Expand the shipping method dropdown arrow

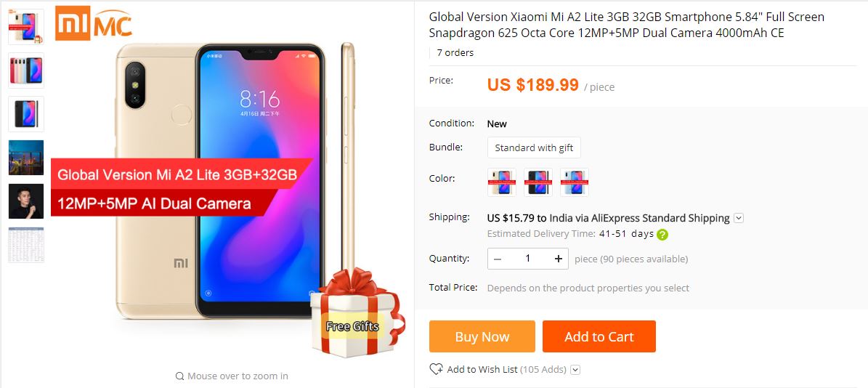[x=739, y=218]
